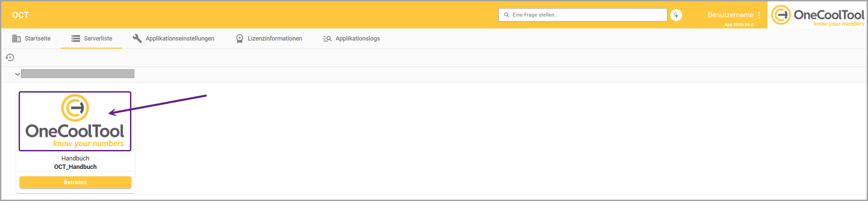
Task: Click the OneCoolTool logo in header
Action: [817, 15]
